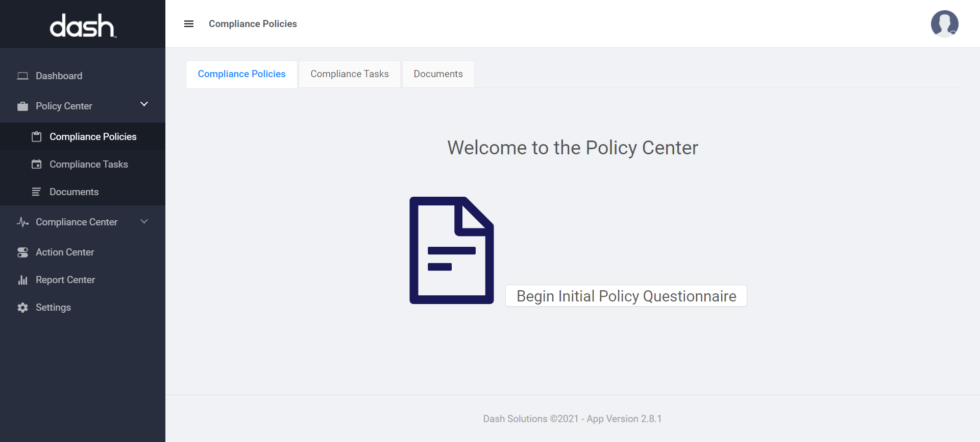
Task: Click the Documents list icon in sidebar
Action: [36, 192]
